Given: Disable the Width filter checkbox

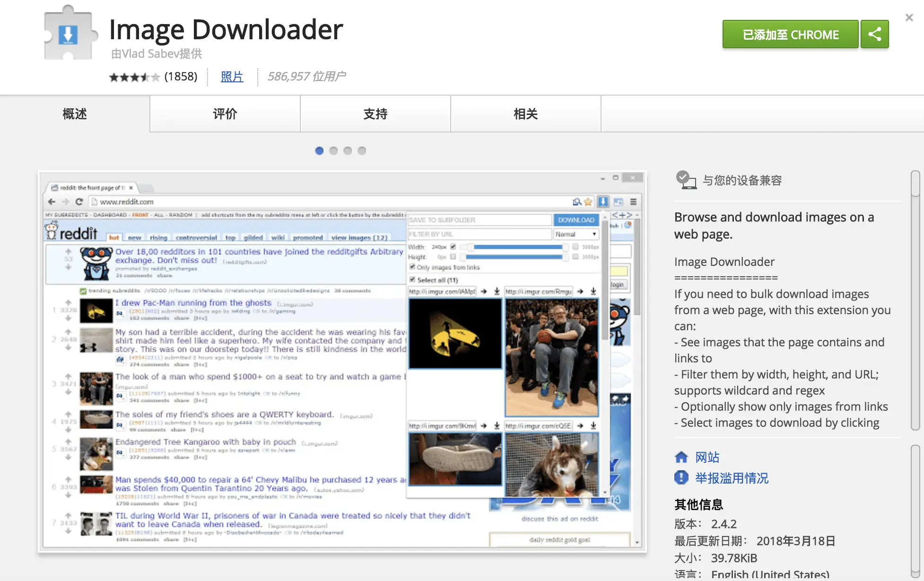Looking at the screenshot, I should click(453, 247).
